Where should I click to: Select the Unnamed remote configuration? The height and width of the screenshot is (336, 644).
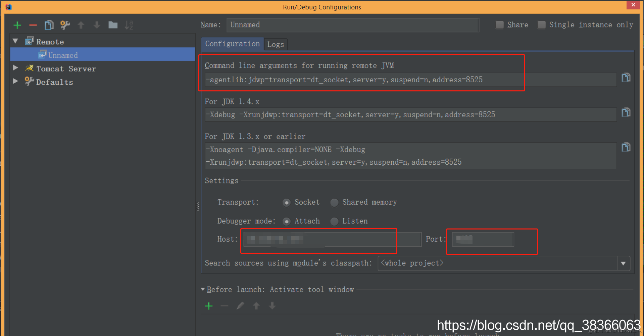103,54
